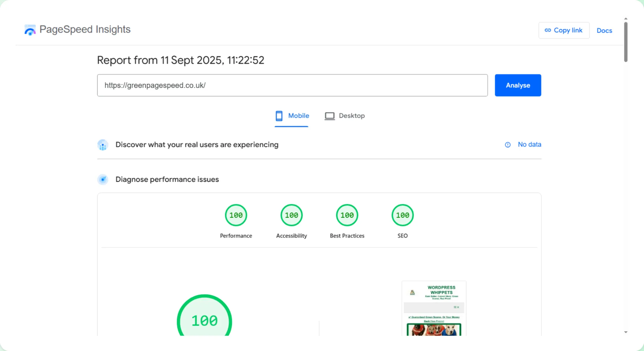Switch to the Mobile tab
This screenshot has height=351, width=644.
point(298,116)
